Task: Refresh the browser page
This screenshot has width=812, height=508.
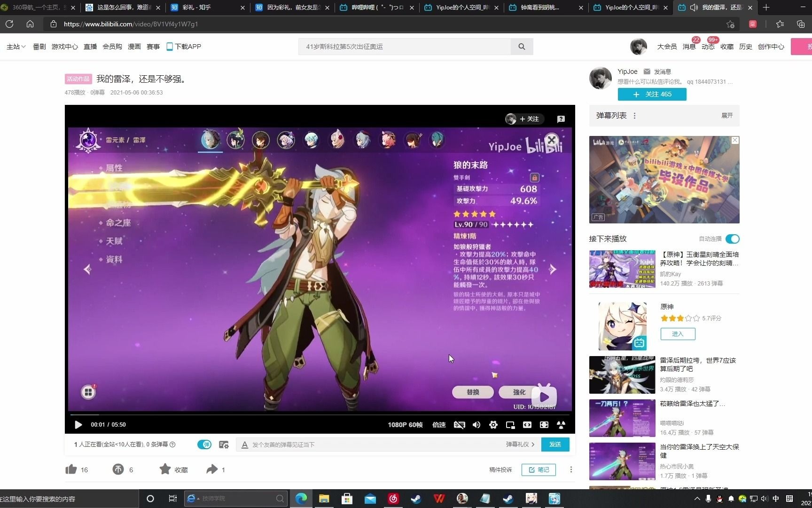Action: 9,24
